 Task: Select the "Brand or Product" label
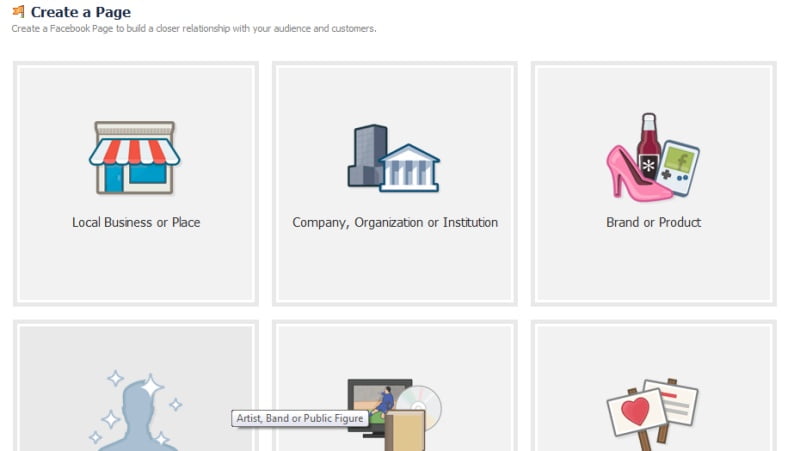pyautogui.click(x=653, y=222)
